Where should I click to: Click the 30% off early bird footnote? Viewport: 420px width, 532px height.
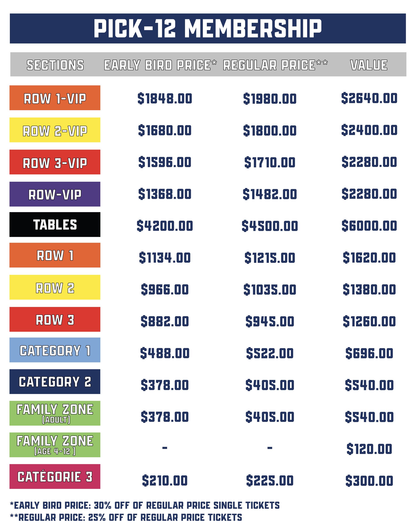145,505
